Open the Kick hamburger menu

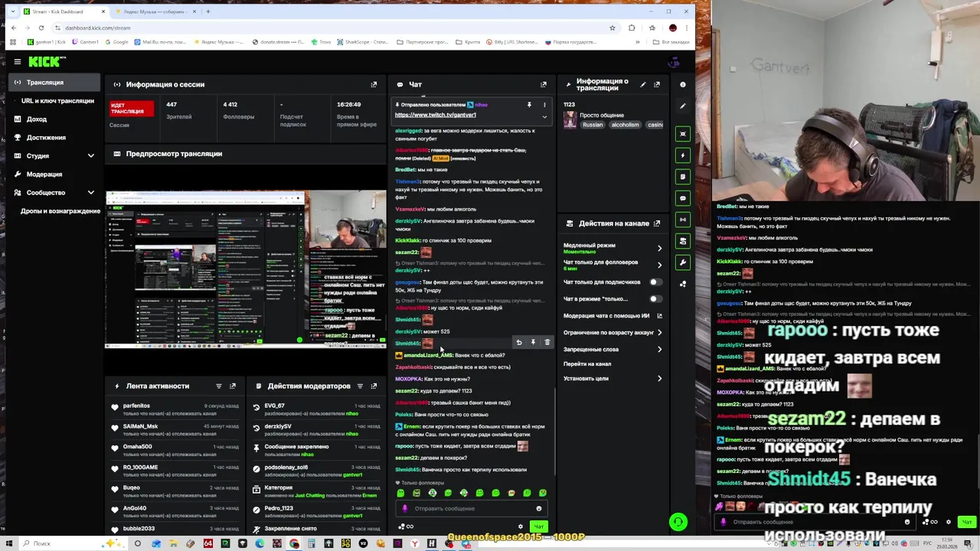coord(17,61)
